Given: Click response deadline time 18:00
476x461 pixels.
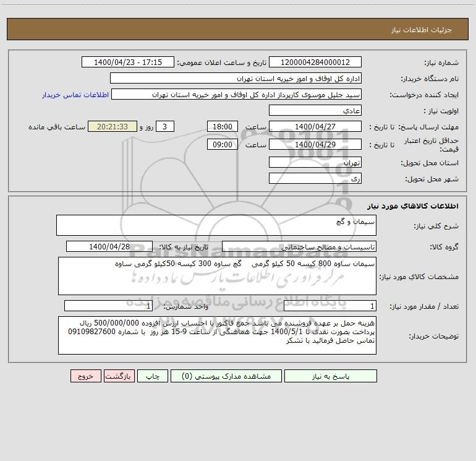Looking at the screenshot, I should (x=222, y=126).
